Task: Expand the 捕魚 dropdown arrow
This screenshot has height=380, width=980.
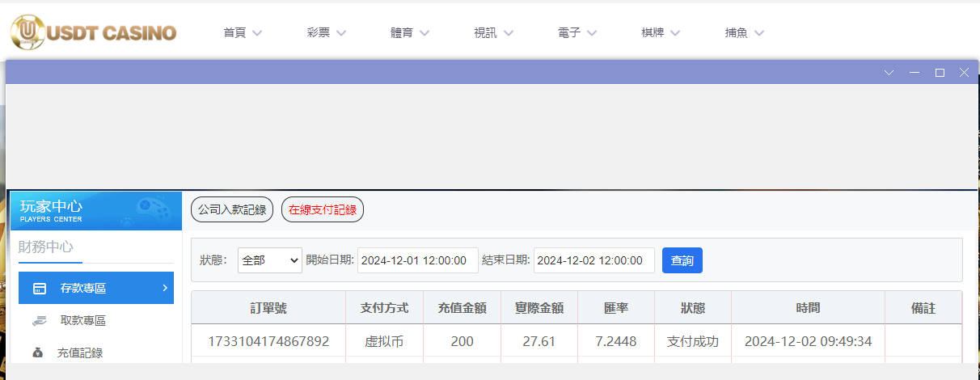Action: click(x=759, y=33)
